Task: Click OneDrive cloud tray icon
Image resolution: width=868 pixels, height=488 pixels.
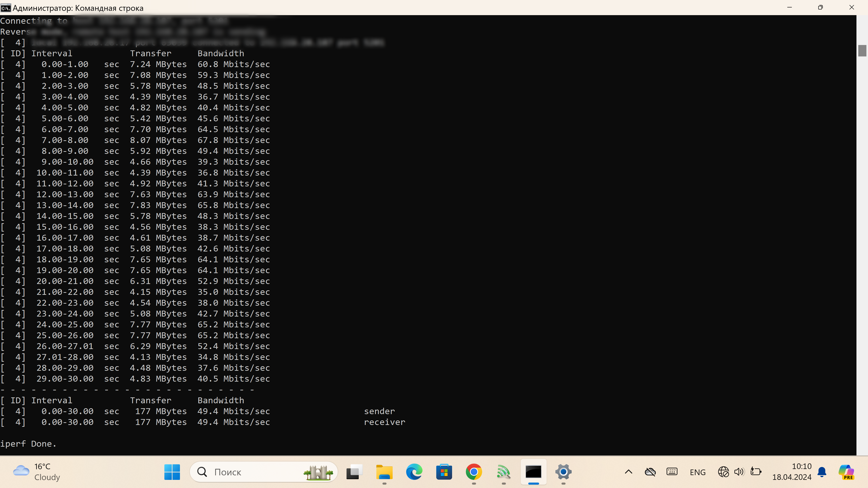Action: tap(650, 472)
